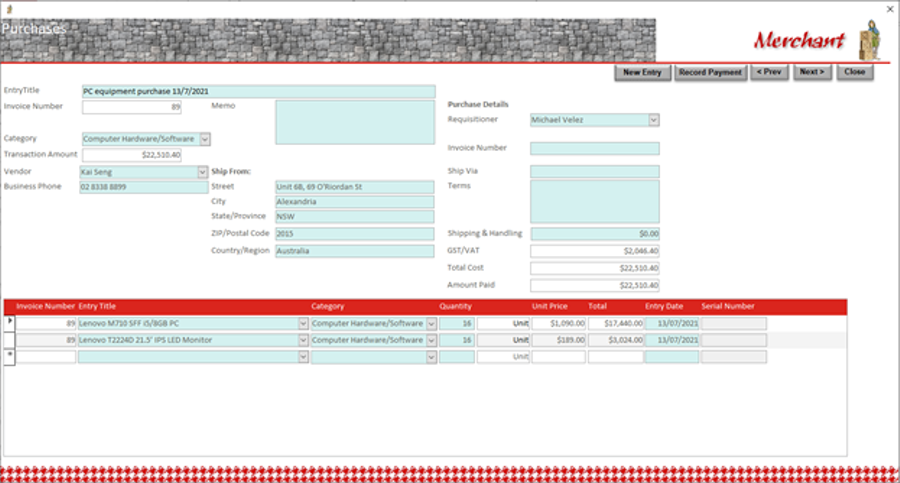Click the ZIP/Postal Code field 2015
This screenshot has width=900, height=483.
(x=355, y=234)
